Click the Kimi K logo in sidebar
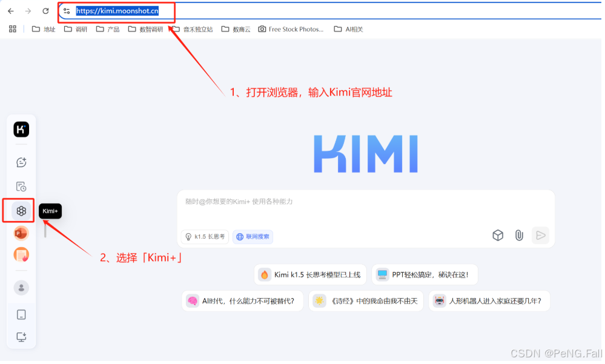This screenshot has width=605, height=364. [x=21, y=130]
